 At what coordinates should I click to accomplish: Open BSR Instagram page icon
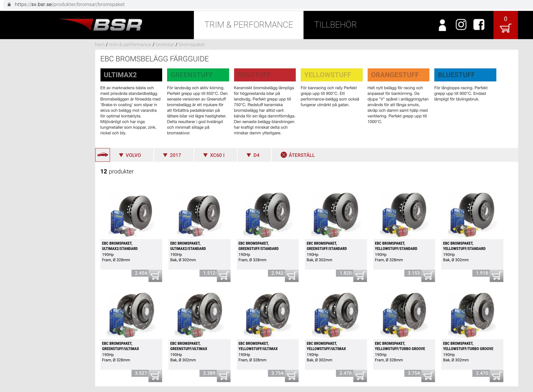(461, 24)
